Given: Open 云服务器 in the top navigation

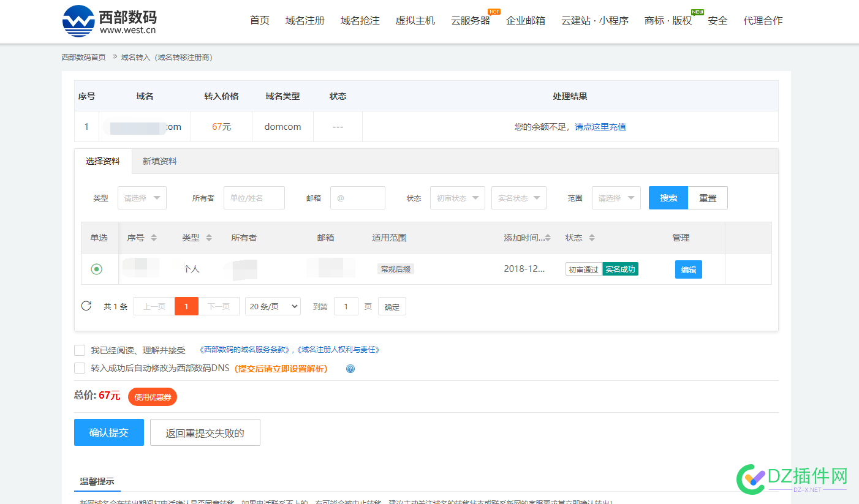Looking at the screenshot, I should coord(471,21).
